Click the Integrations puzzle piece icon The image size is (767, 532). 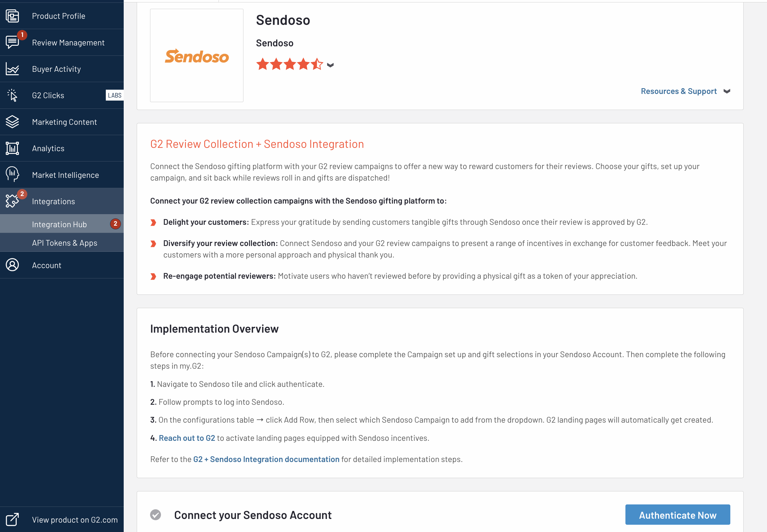(x=12, y=201)
